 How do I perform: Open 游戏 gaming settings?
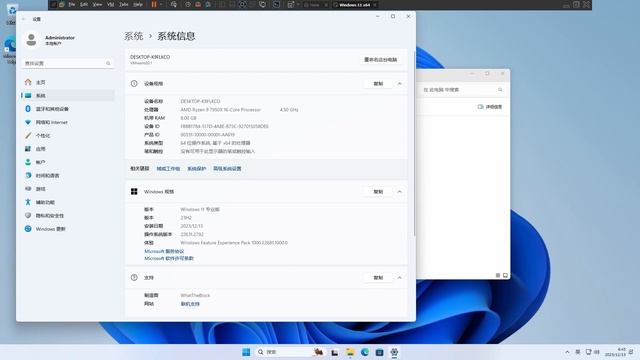[67, 189]
